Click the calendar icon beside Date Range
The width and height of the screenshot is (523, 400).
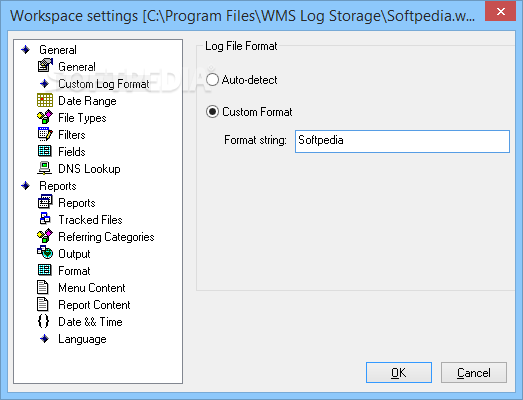pos(45,100)
